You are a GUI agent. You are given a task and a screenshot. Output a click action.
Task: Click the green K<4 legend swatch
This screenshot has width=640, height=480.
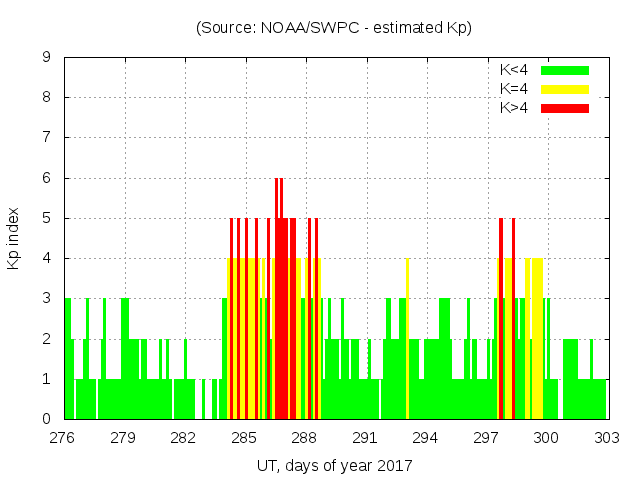[x=565, y=70]
